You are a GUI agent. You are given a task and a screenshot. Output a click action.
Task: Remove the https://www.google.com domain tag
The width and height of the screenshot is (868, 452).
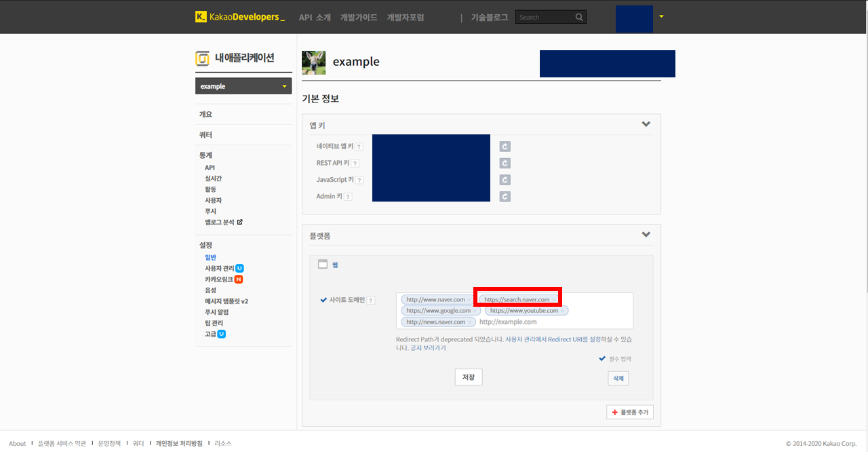click(475, 311)
